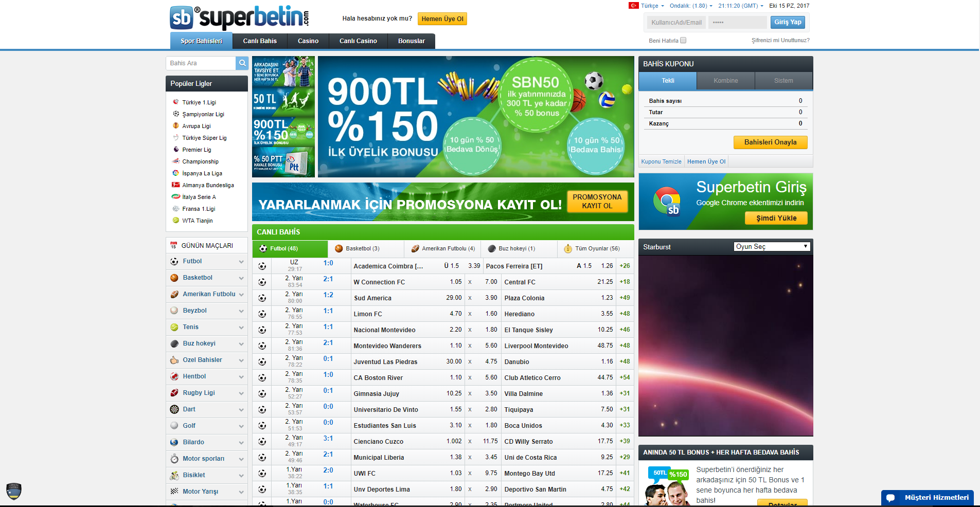980x507 pixels.
Task: Select the Basketbol (3) live tab
Action: [362, 249]
